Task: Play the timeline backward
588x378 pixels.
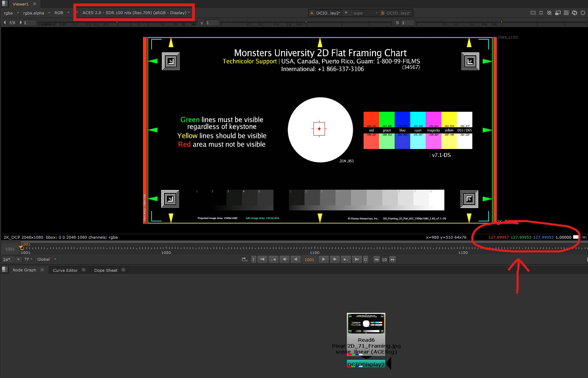Action: click(x=296, y=259)
